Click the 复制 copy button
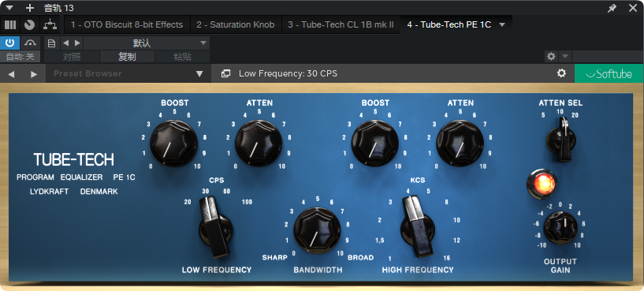Viewport: 644px width, 291px height. (x=128, y=57)
